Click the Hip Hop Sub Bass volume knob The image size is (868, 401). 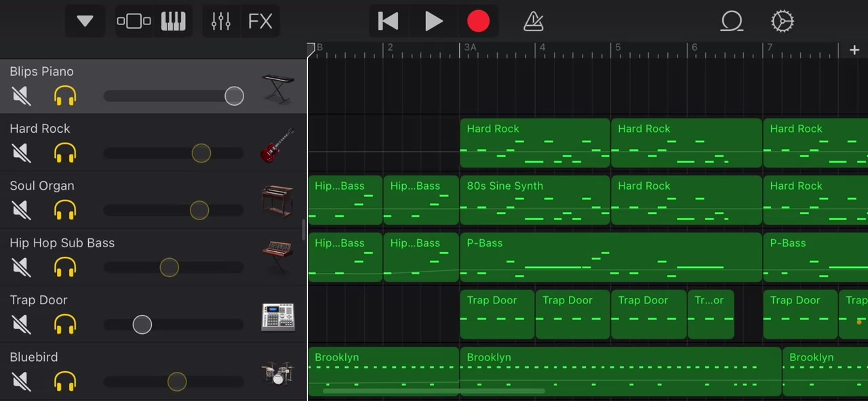pos(170,268)
